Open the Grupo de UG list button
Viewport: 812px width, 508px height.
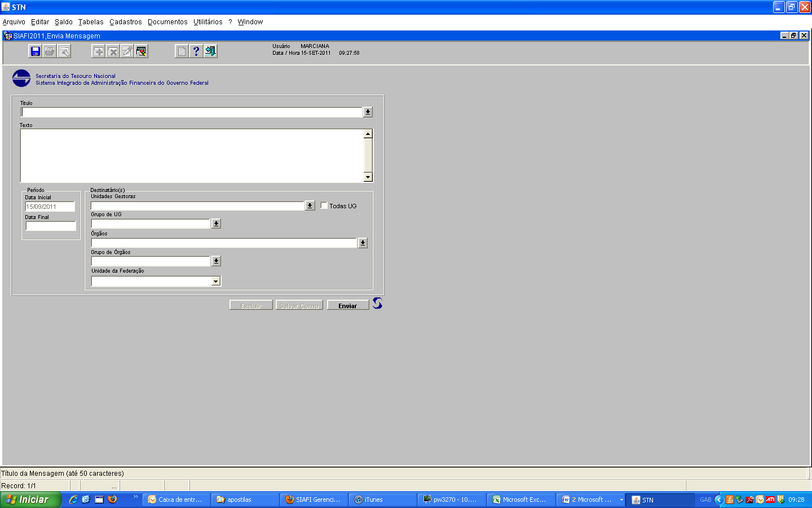(216, 224)
